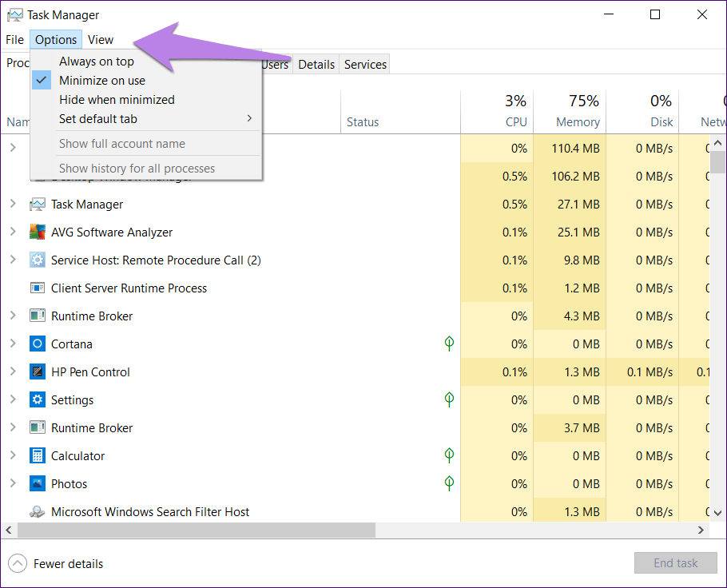Click the Settings gear icon in process list
The height and width of the screenshot is (588, 727).
[x=37, y=399]
